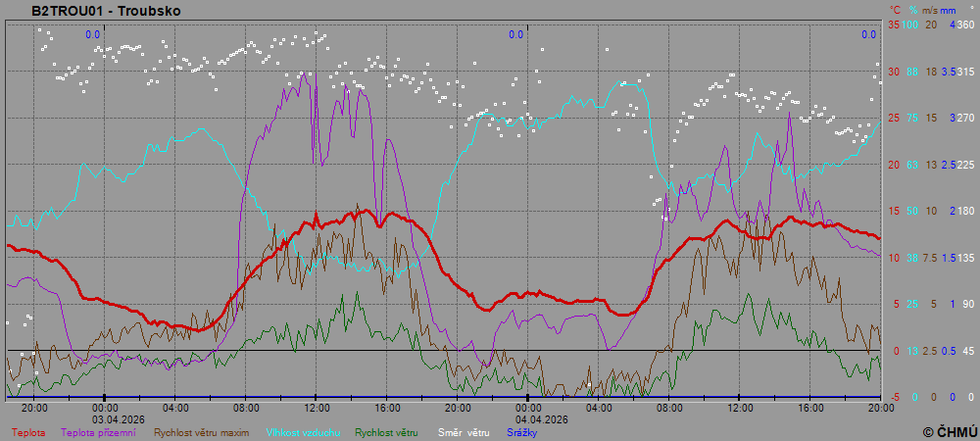980x441 pixels.
Task: Click the cyan 100 humidity axis value
Action: click(911, 24)
